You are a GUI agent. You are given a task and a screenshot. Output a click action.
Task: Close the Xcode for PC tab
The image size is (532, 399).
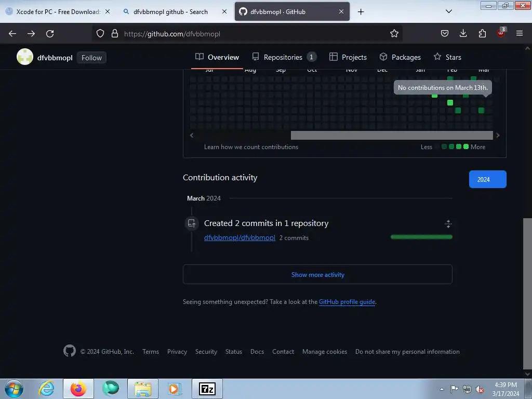point(108,11)
